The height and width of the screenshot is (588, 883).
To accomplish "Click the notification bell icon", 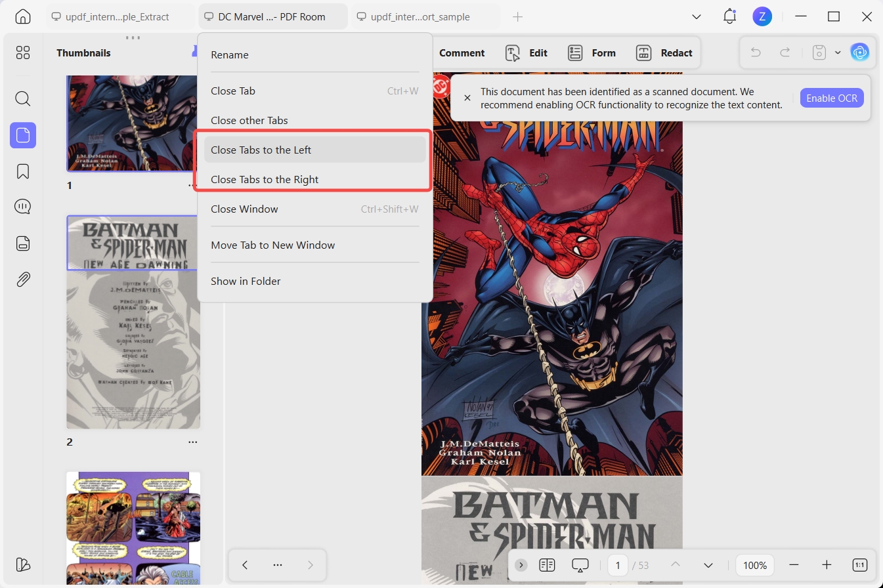I will (x=729, y=16).
